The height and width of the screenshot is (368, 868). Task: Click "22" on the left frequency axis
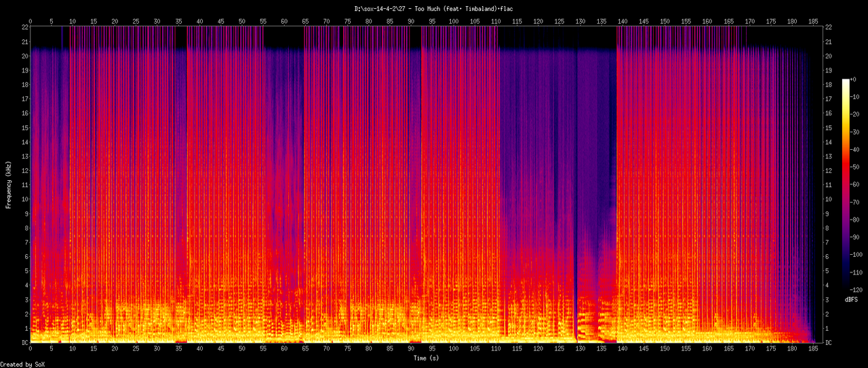click(x=25, y=27)
